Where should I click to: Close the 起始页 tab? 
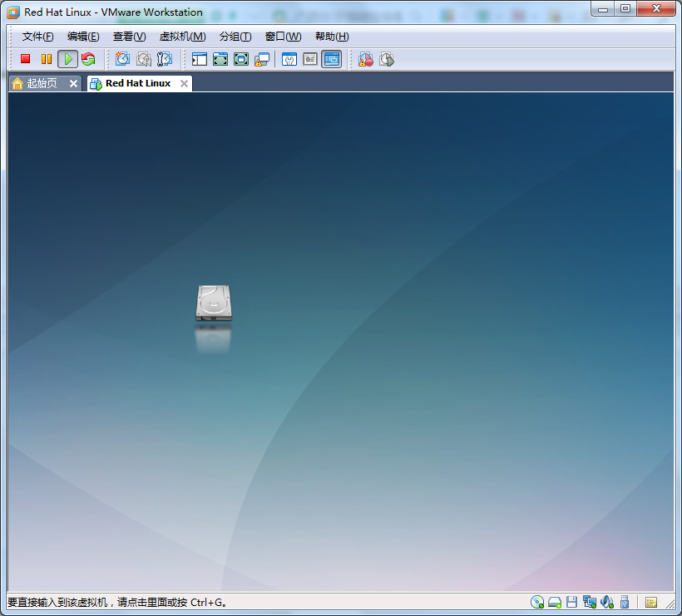tap(73, 83)
